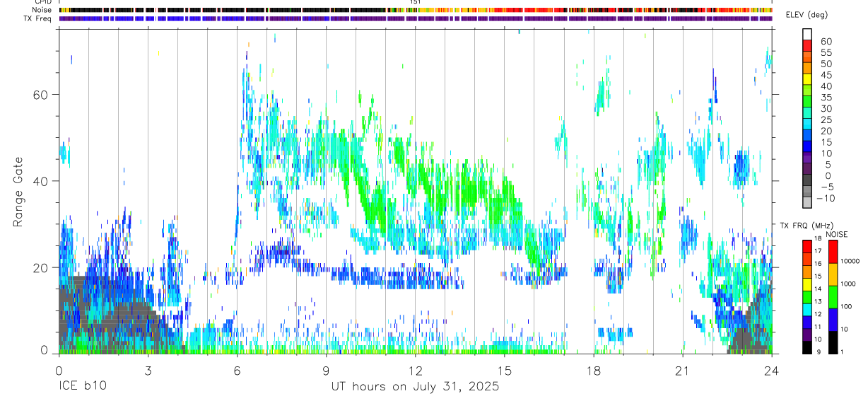868x401 pixels.
Task: Pick the black bottom segment of the NOISE color bar
Action: tap(833, 342)
